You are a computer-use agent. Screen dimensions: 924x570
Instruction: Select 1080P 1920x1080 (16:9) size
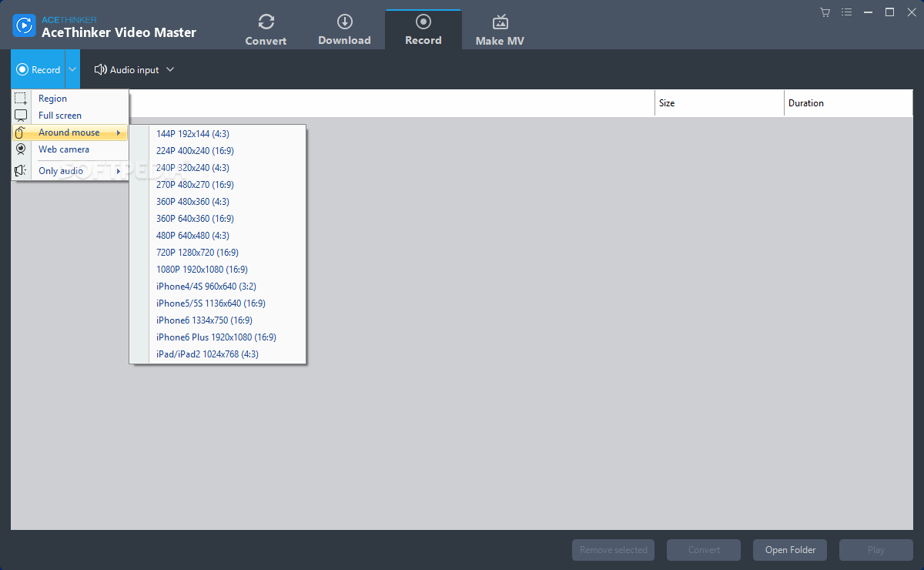click(218, 270)
